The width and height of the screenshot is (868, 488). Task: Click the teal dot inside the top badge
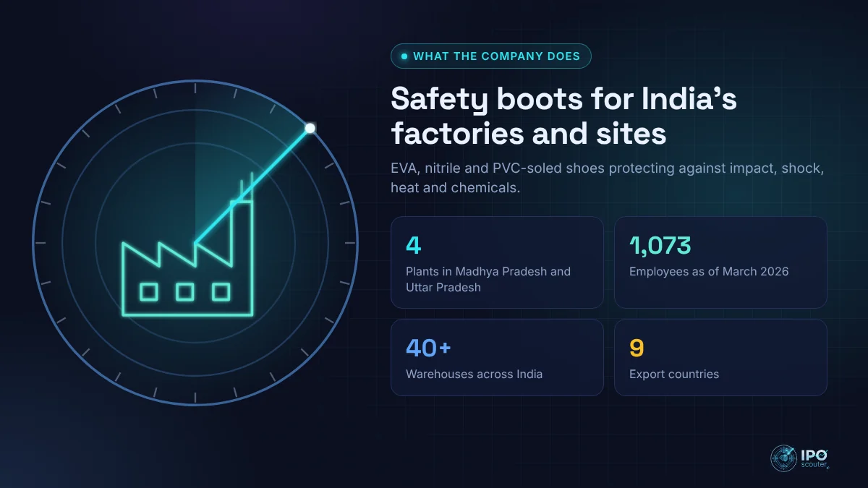[x=405, y=56]
